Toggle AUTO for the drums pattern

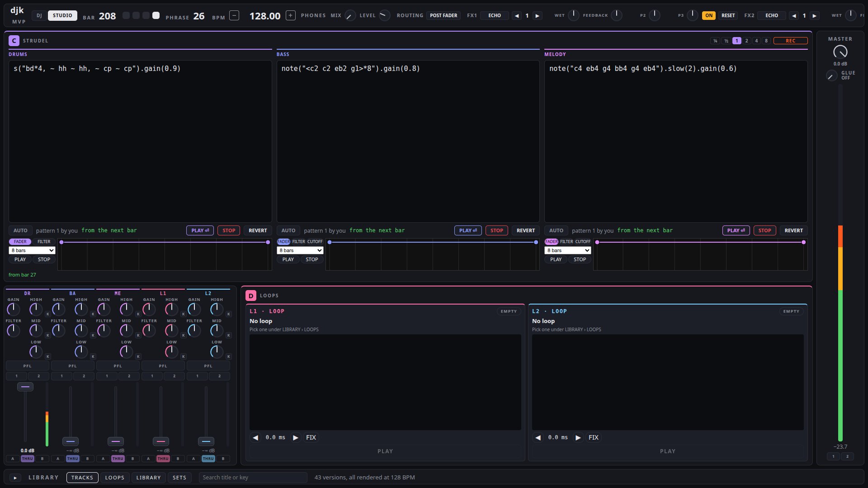[x=20, y=230]
